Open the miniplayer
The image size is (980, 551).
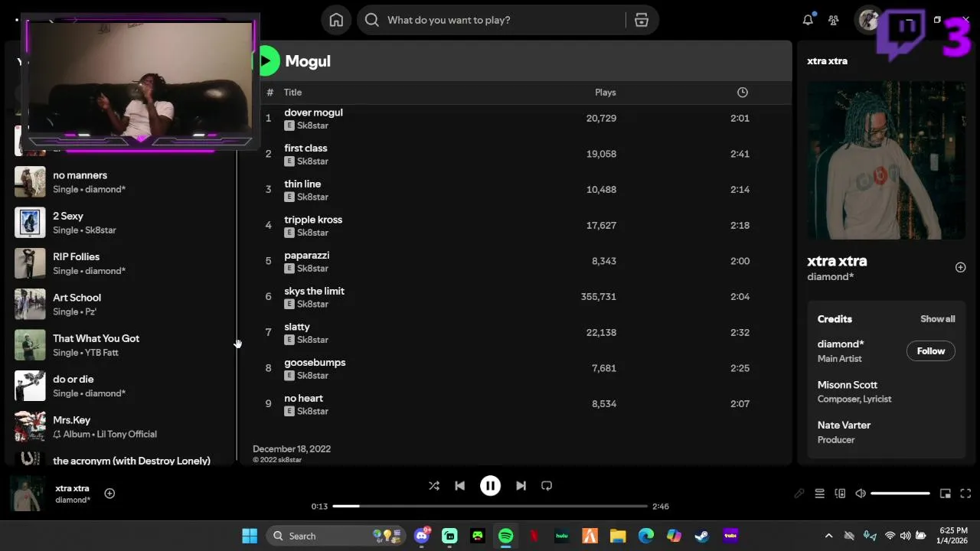click(946, 494)
